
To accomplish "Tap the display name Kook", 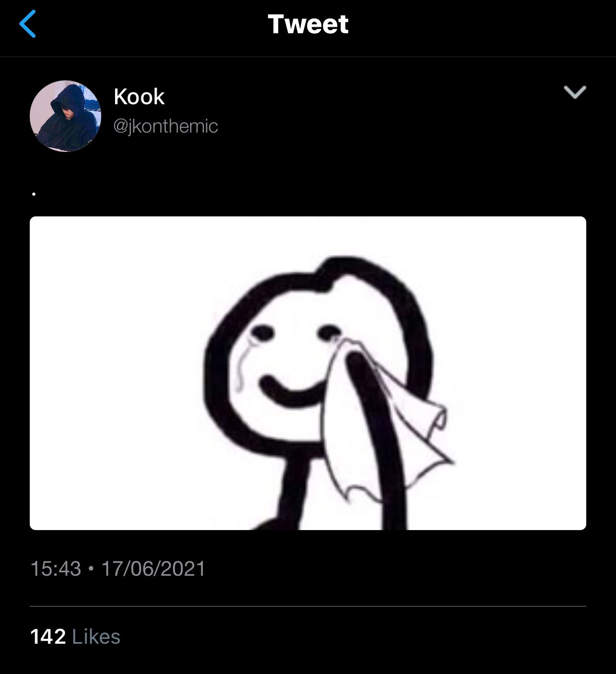I will [139, 97].
